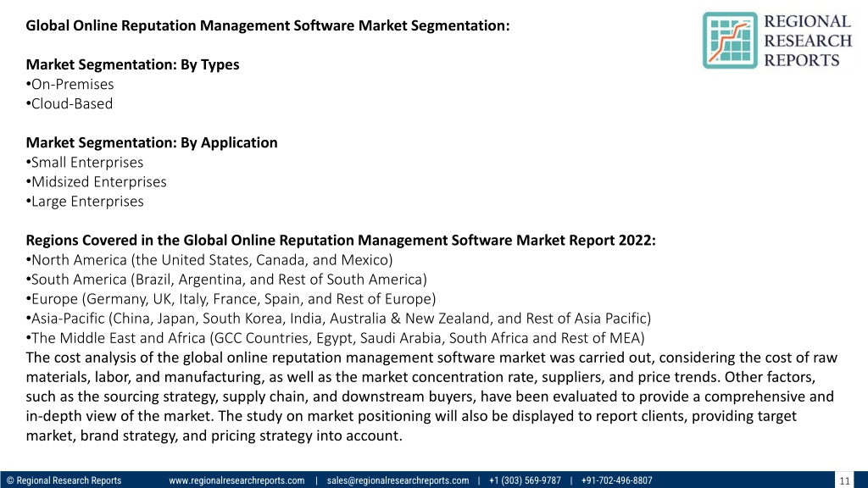Click the 'Large Enterprises' bullet item

[x=85, y=202]
